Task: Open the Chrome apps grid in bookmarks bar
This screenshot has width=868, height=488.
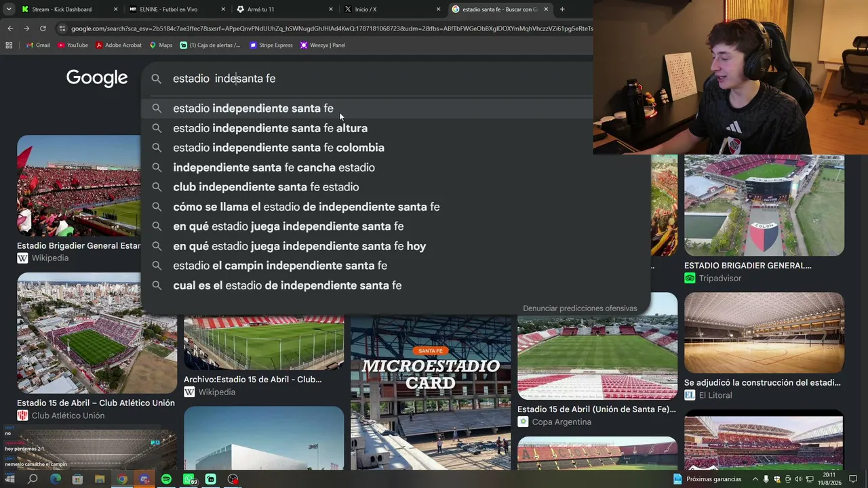Action: 9,45
